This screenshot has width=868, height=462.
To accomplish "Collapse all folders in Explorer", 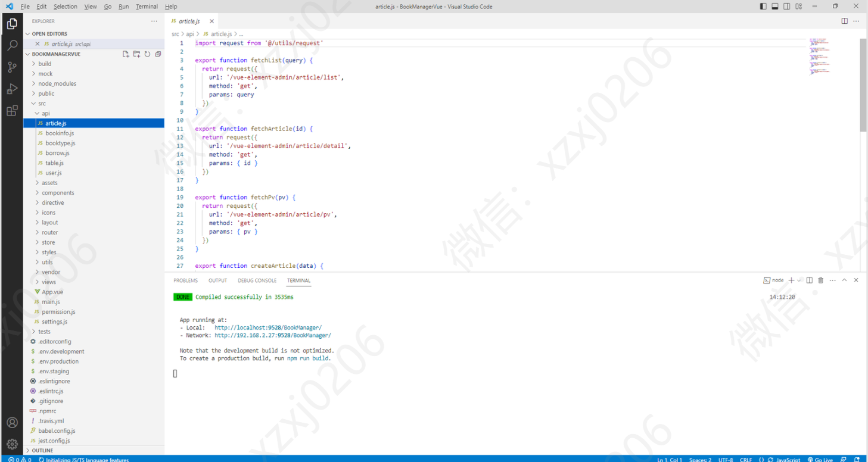I will (158, 54).
